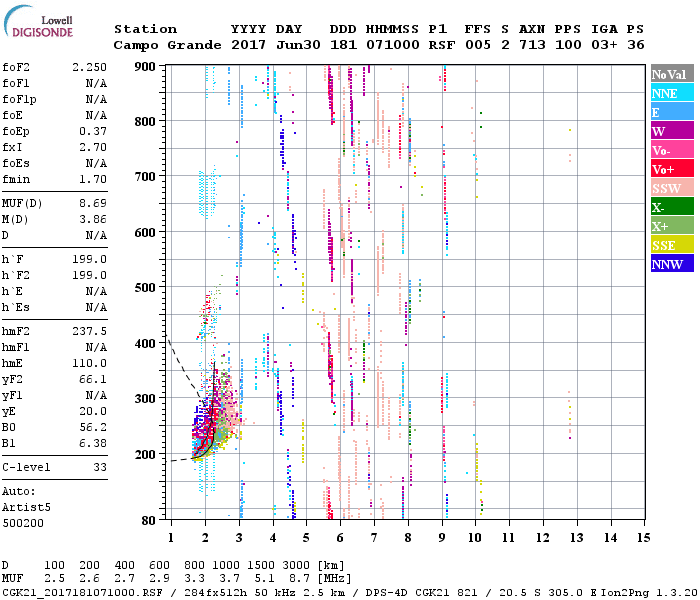Click the 15 tick on frequency axis
Viewport: 700px width, 600px height.
point(642,538)
